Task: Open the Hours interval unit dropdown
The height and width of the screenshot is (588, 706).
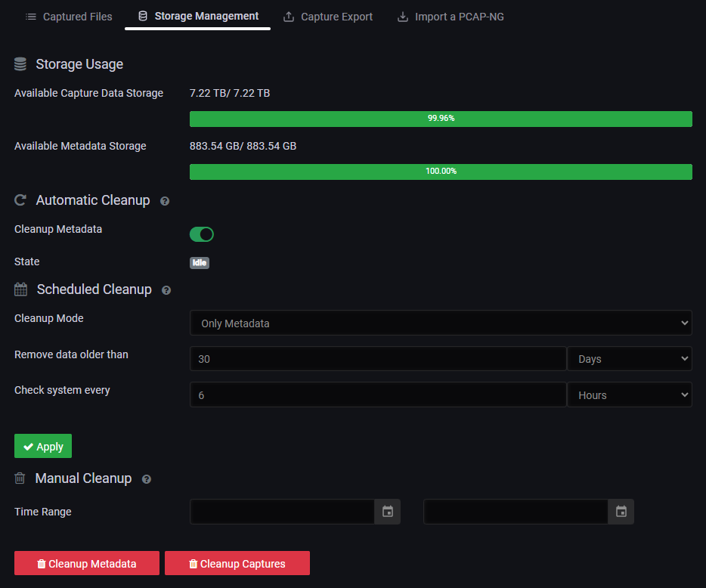Action: (629, 395)
